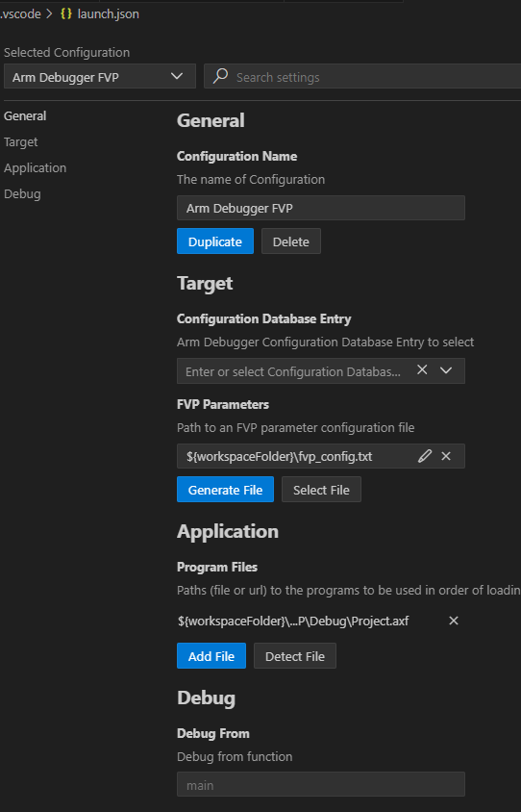Click launch.json in the breadcrumb

[108, 14]
